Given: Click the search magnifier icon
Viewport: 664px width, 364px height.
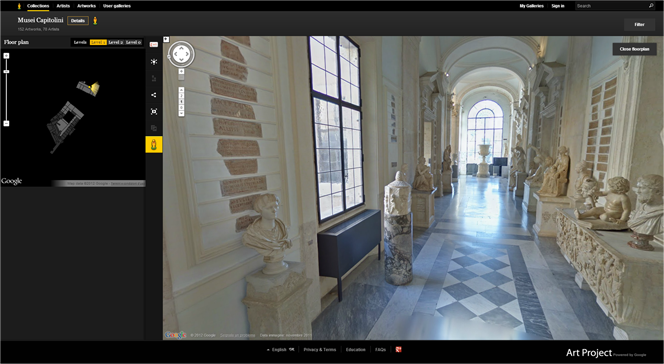Looking at the screenshot, I should [x=651, y=6].
